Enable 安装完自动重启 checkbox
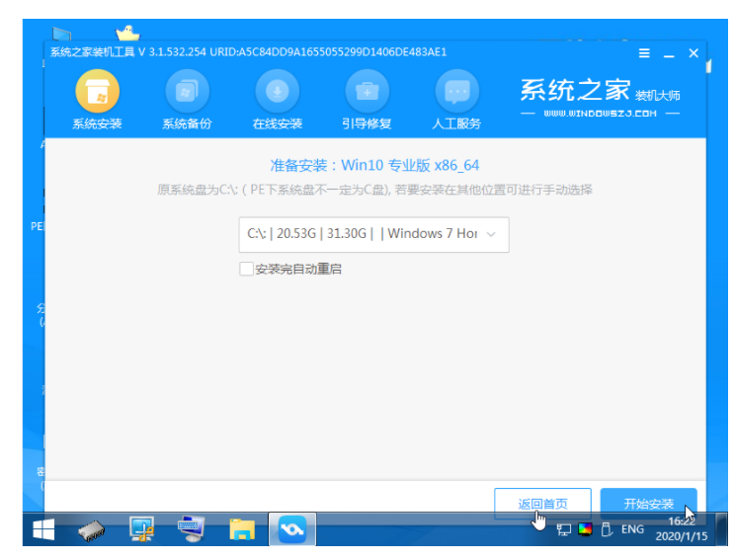This screenshot has height=560, width=735. pyautogui.click(x=247, y=269)
